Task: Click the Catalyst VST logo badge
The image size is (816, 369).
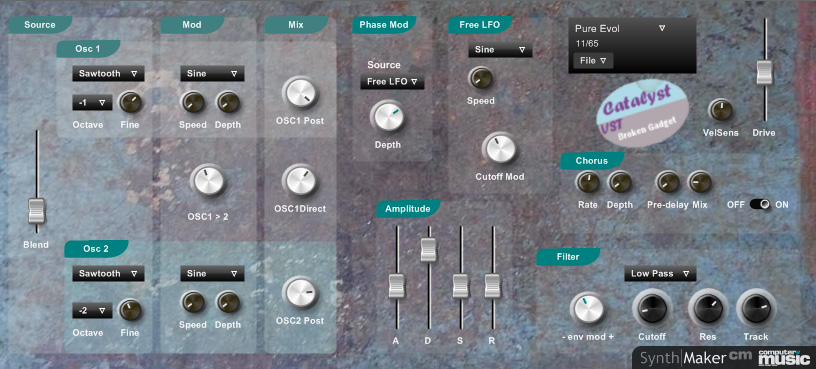Action: (642, 113)
